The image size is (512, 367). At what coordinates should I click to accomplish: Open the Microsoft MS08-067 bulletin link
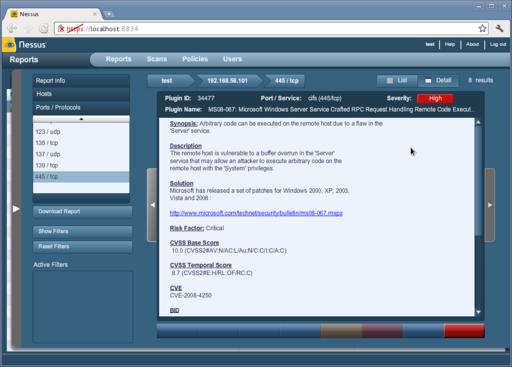tap(256, 213)
